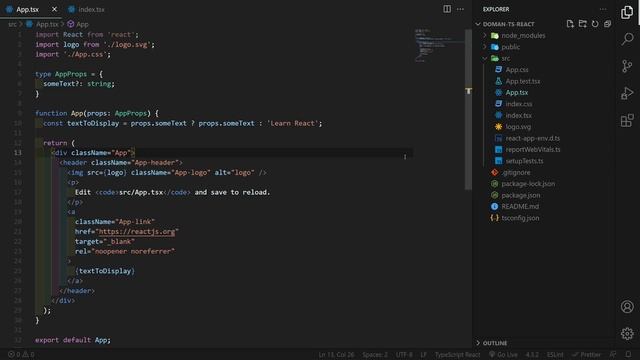This screenshot has width=640, height=360.
Task: Split the editor to the right
Action: (447, 9)
